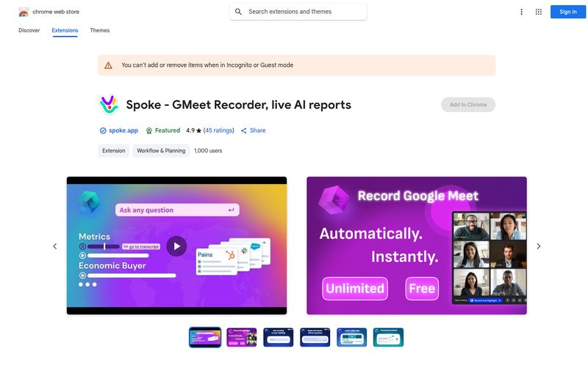This screenshot has height=365, width=588.
Task: Play the promo video
Action: [176, 246]
